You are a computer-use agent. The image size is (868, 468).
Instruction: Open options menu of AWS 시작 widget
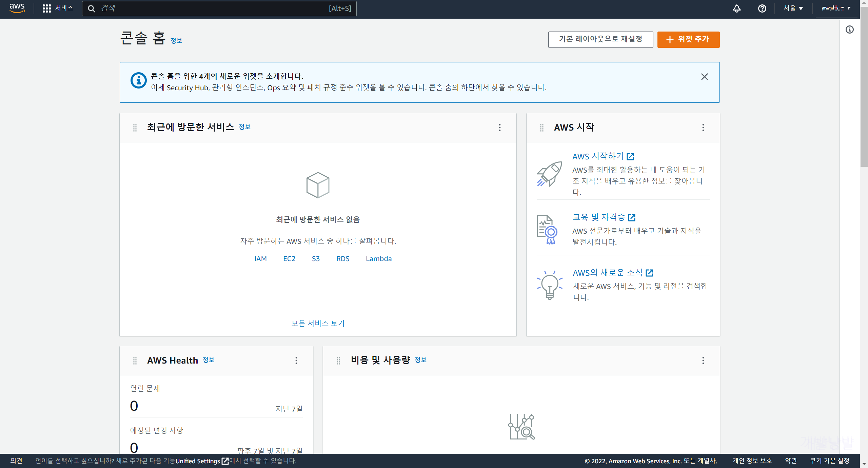click(x=703, y=128)
